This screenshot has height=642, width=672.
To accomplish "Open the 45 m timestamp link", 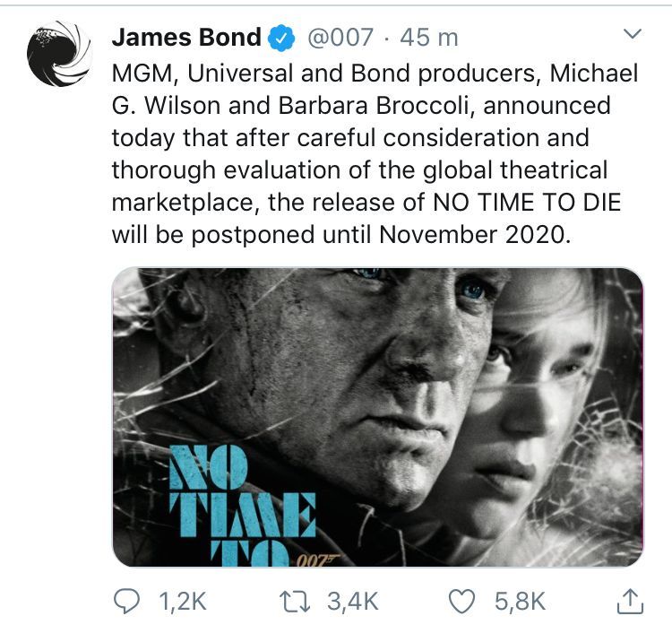I will tap(429, 39).
